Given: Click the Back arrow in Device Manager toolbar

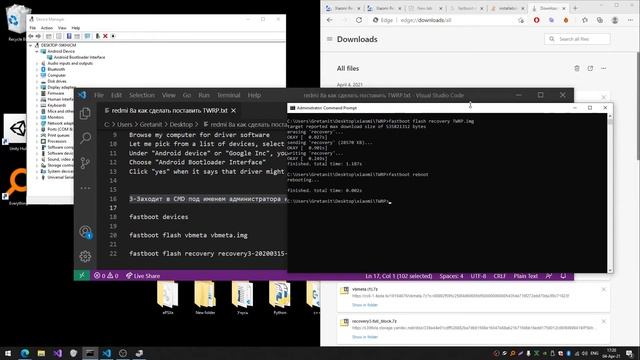Looking at the screenshot, I should (x=31, y=36).
